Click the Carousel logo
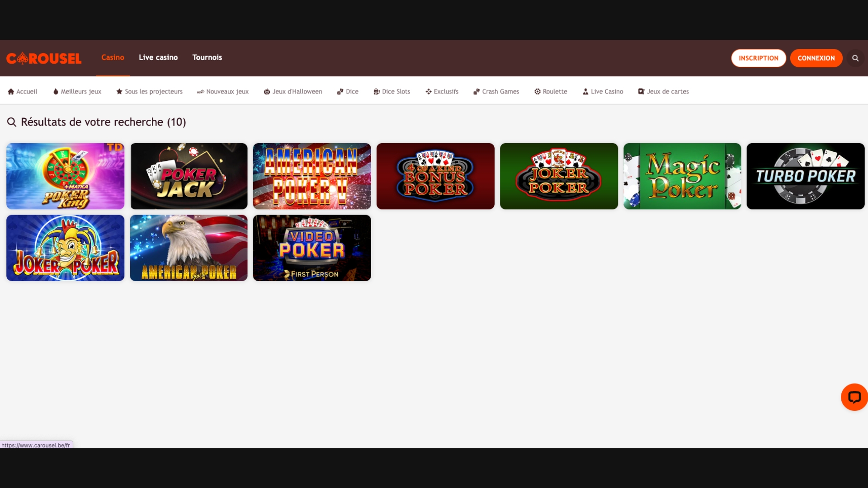 44,58
